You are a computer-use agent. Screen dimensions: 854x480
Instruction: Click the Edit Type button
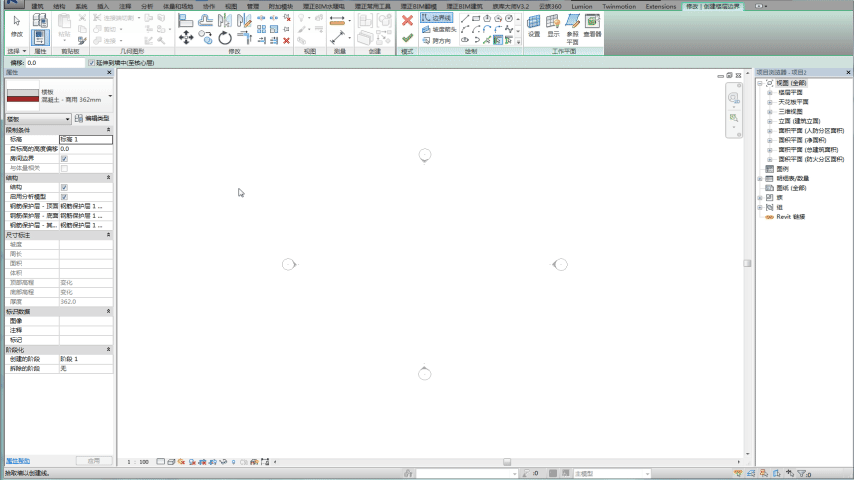92,119
